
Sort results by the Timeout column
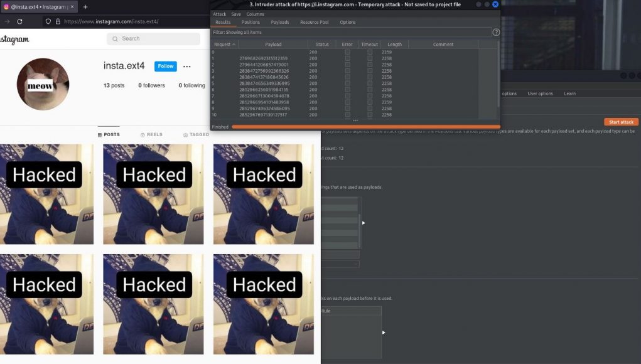[370, 44]
